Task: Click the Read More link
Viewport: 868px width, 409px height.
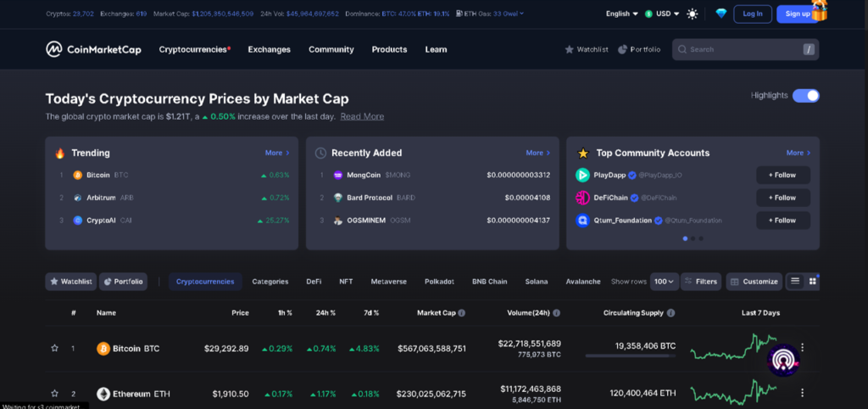Action: (x=362, y=116)
